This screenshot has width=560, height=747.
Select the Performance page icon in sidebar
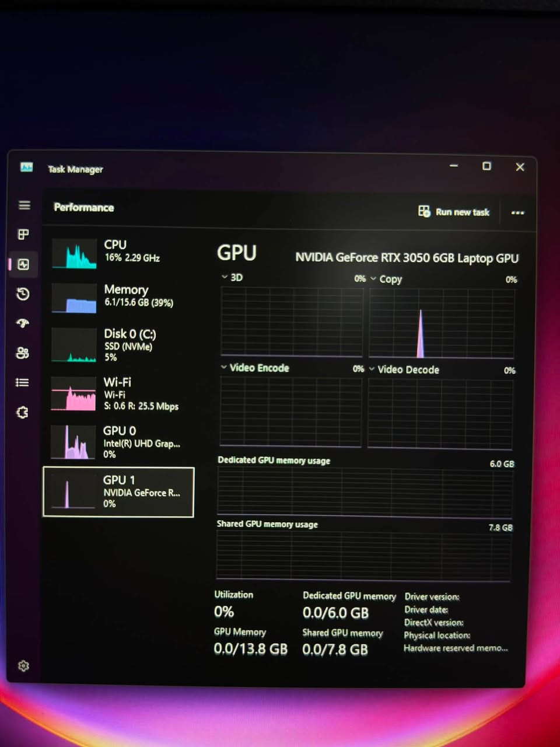23,264
